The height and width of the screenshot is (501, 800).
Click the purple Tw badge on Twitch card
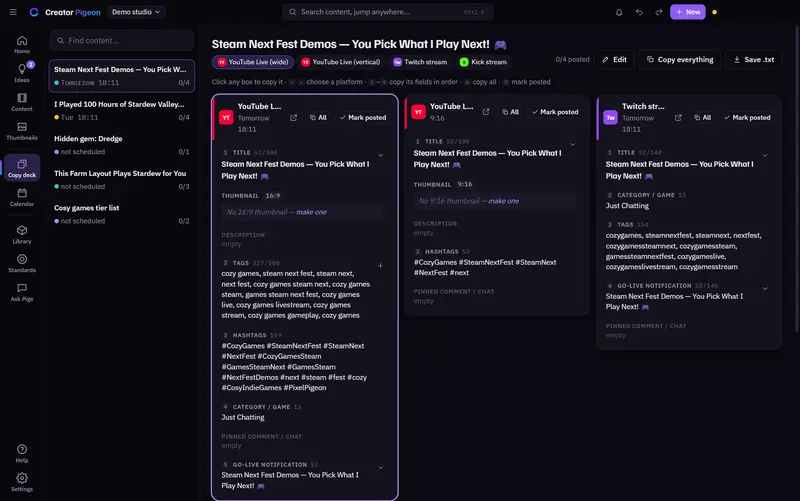(x=610, y=117)
